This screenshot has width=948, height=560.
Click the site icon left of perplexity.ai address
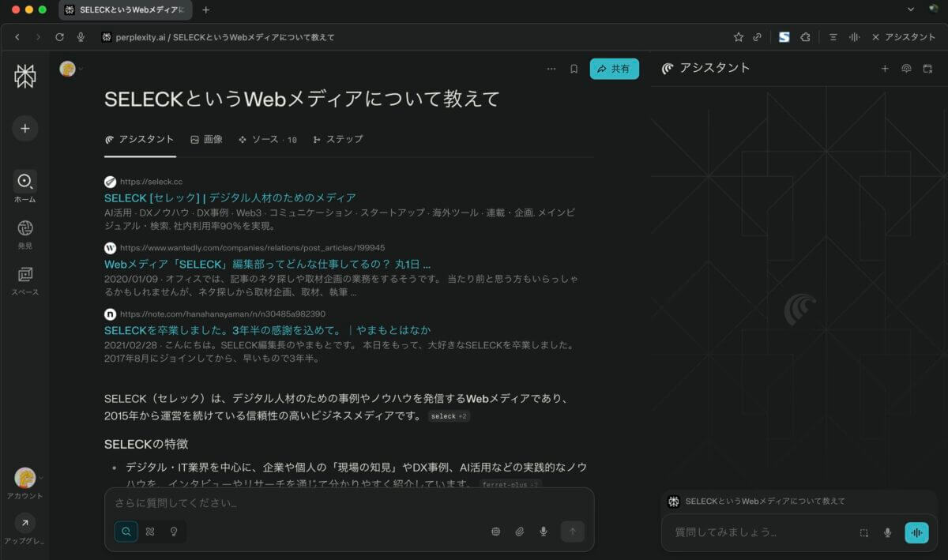click(107, 37)
